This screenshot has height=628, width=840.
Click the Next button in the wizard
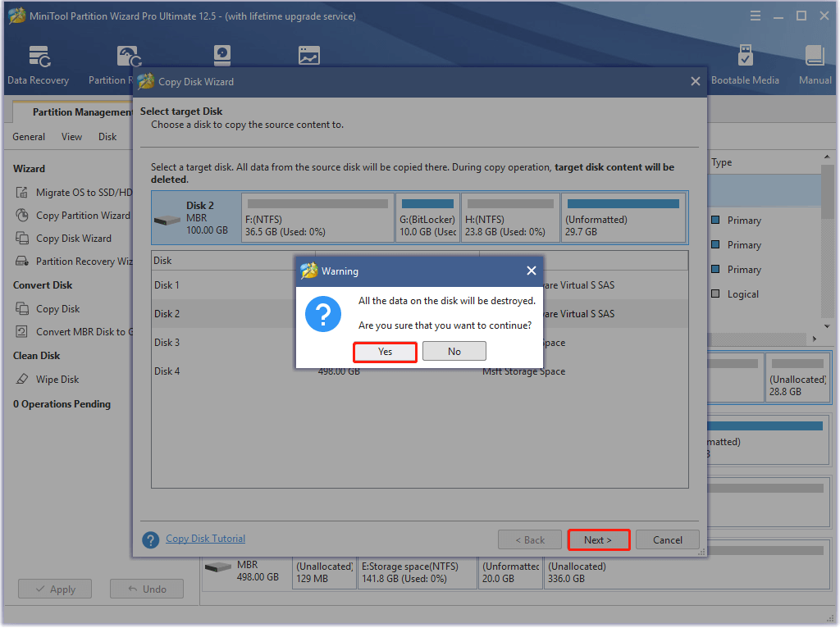[x=598, y=539]
